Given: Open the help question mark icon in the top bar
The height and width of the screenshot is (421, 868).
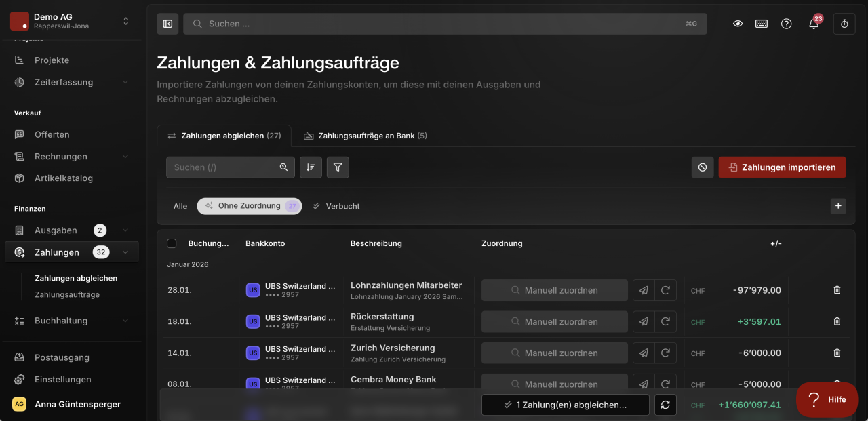Looking at the screenshot, I should point(786,24).
